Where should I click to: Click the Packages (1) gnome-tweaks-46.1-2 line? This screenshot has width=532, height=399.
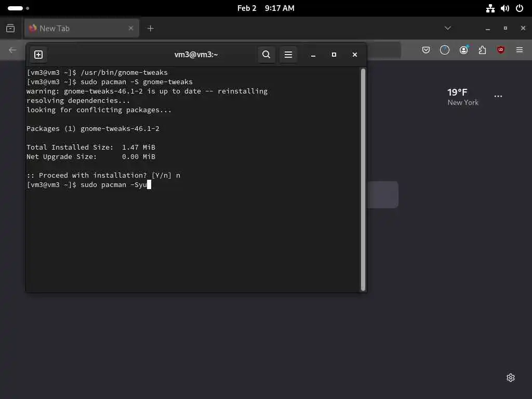point(93,129)
